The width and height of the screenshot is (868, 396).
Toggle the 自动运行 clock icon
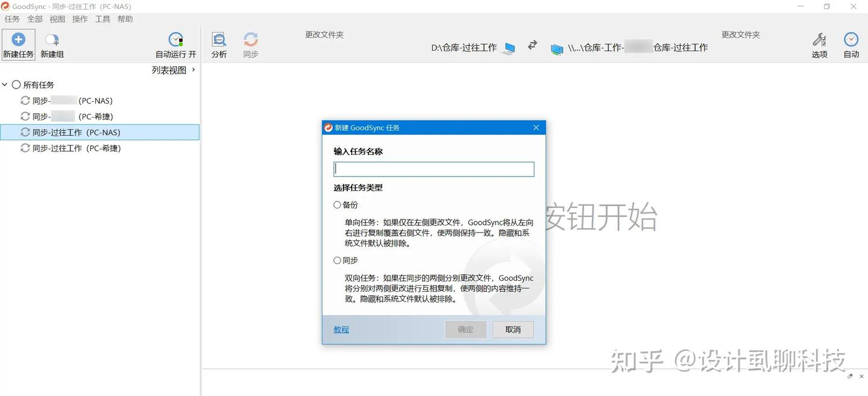175,40
